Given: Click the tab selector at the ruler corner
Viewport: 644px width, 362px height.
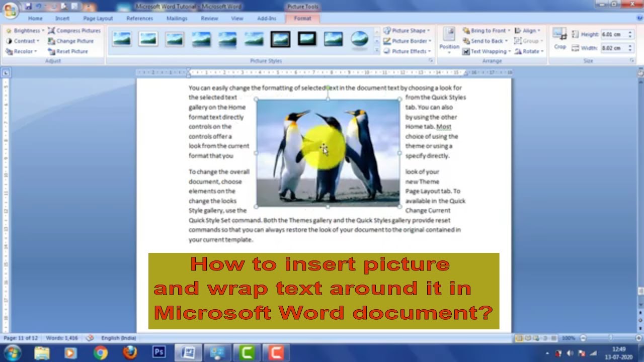Looking at the screenshot, I should click(6, 73).
